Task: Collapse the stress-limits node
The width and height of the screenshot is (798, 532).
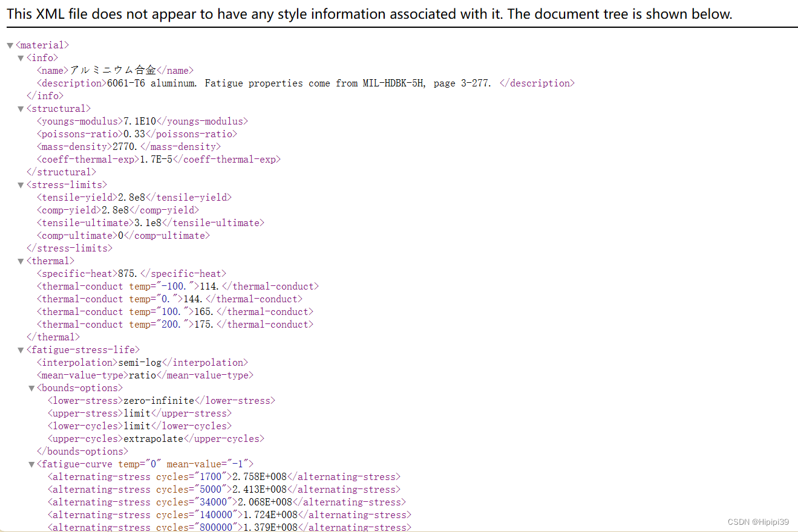Action: tap(21, 185)
